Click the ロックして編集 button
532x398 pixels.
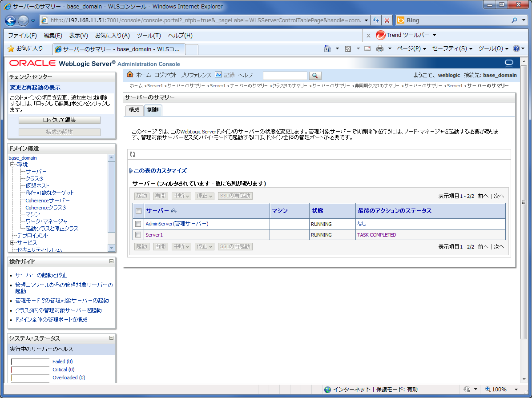pyautogui.click(x=59, y=120)
